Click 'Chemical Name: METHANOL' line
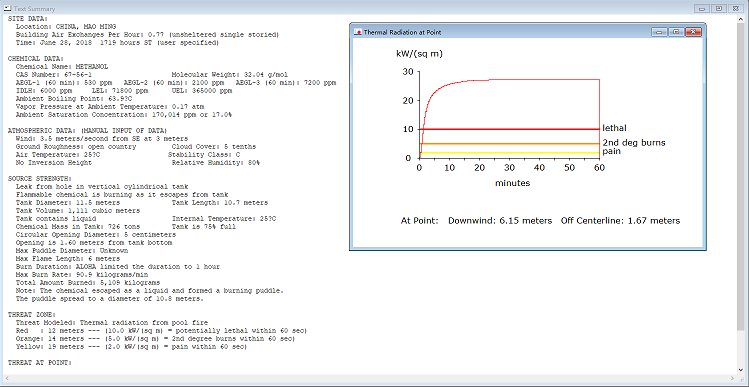Screen dimensions: 749x387 click(62, 67)
